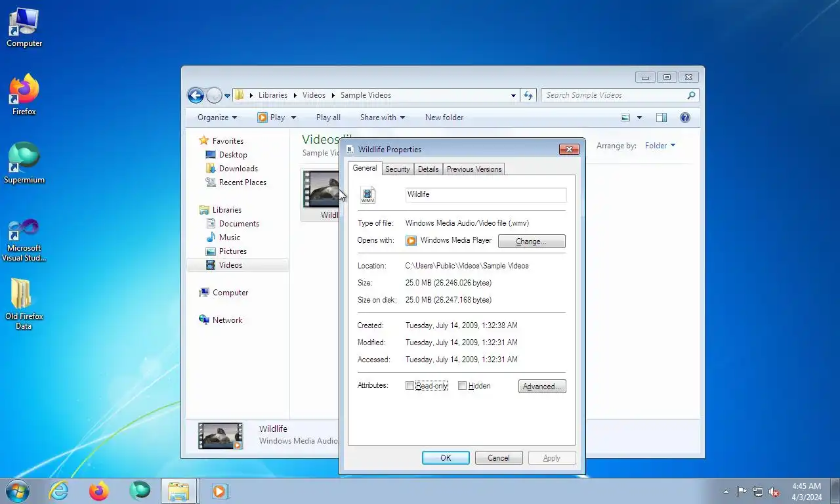Select the Firefox desktop shortcut
840x504 pixels.
click(x=24, y=95)
